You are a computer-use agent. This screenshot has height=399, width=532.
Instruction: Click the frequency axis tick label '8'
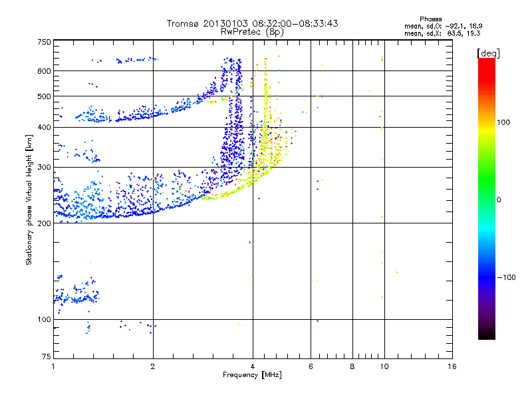pyautogui.click(x=352, y=366)
